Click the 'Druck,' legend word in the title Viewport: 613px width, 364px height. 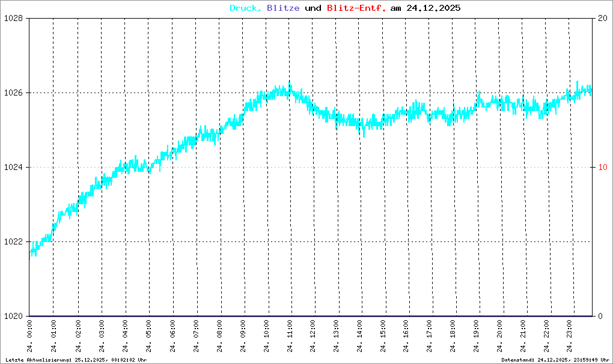tap(246, 8)
